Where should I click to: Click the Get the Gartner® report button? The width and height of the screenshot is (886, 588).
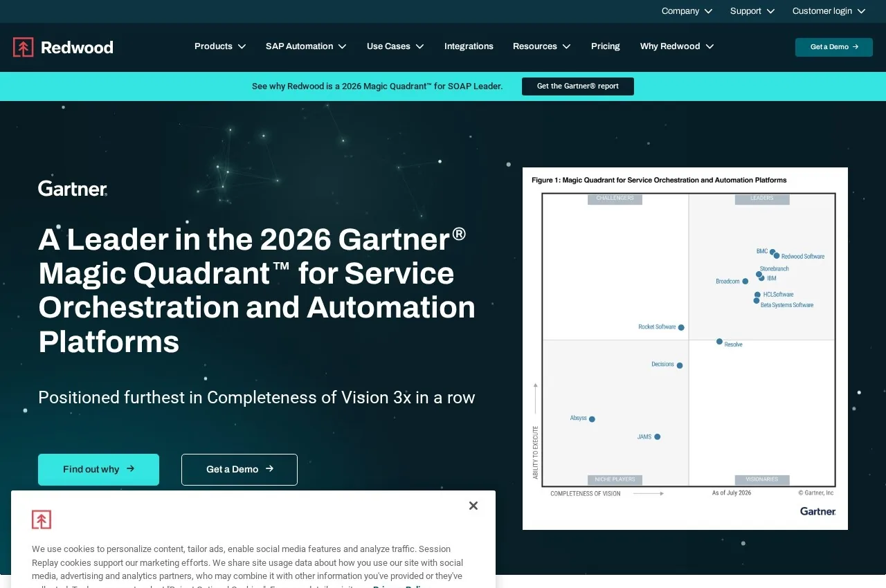578,86
